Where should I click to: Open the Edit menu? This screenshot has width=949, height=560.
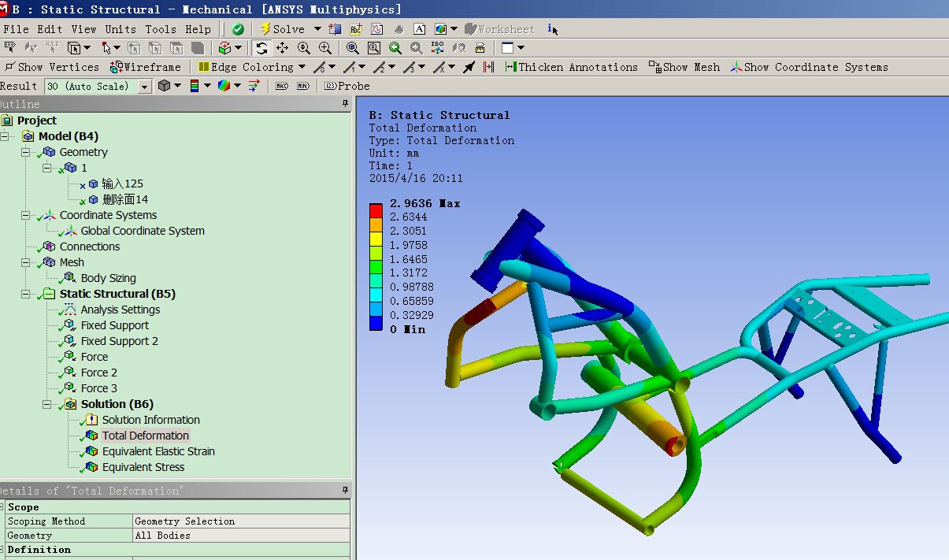click(50, 29)
